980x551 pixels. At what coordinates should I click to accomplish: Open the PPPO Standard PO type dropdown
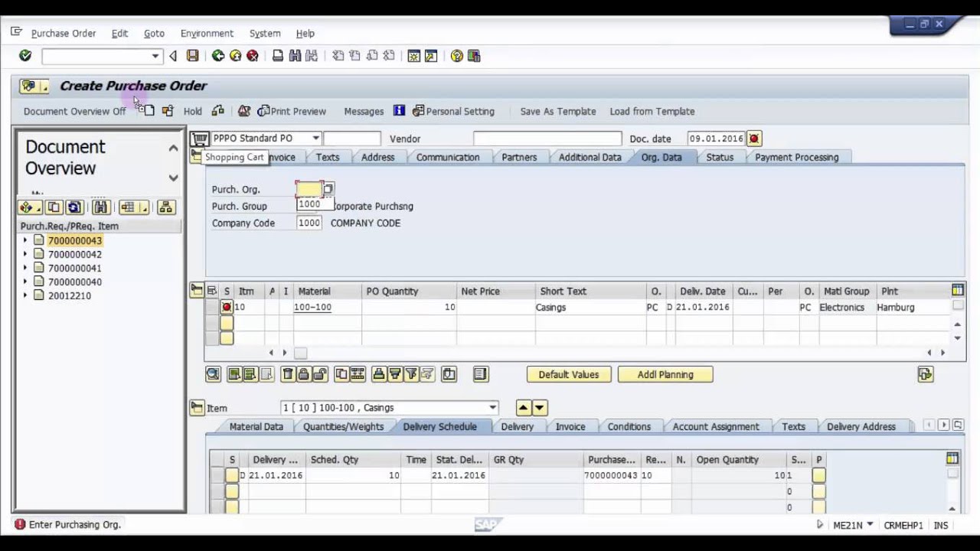pyautogui.click(x=315, y=139)
